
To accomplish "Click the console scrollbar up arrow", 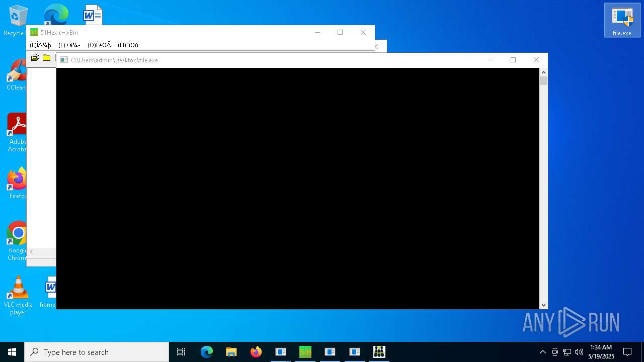I will tap(543, 72).
